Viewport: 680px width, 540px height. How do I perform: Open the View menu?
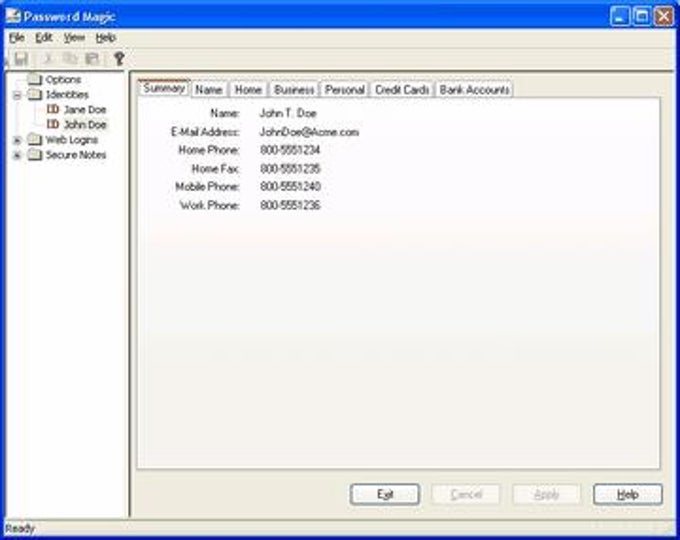(x=74, y=38)
